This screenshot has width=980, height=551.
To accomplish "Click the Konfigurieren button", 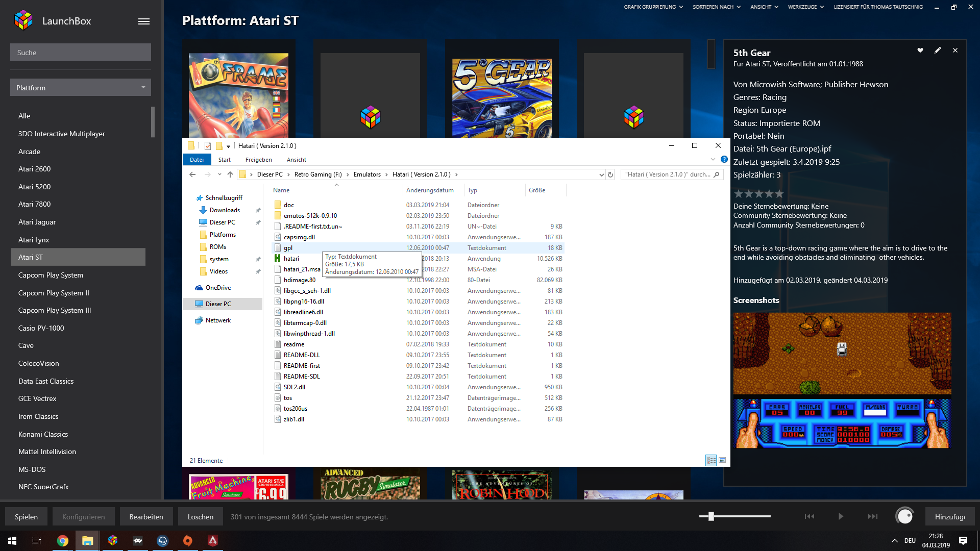I will (84, 516).
